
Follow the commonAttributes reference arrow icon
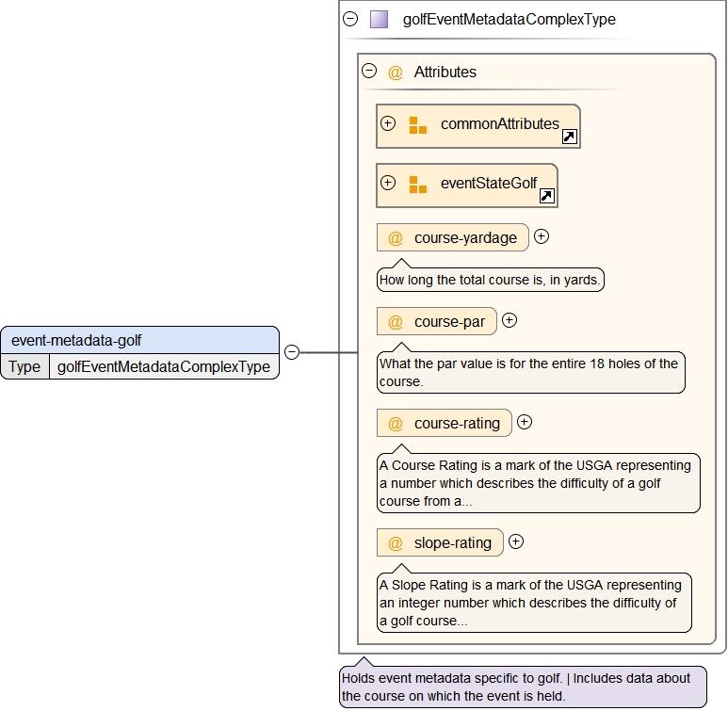click(x=569, y=137)
